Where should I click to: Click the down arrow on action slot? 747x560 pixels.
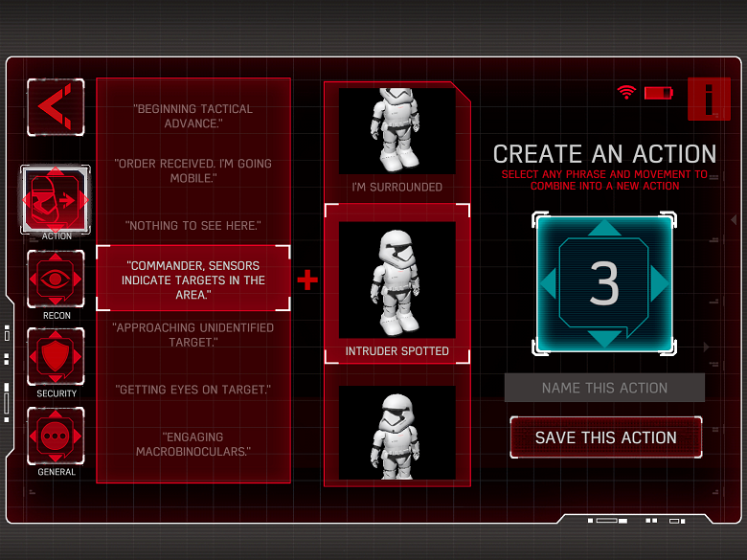[x=604, y=338]
